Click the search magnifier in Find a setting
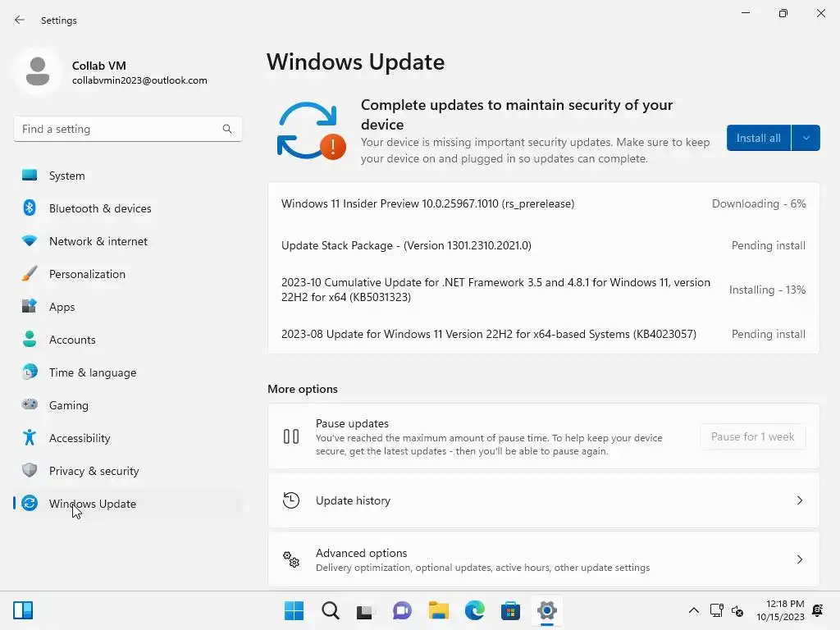The width and height of the screenshot is (840, 630). coord(227,129)
